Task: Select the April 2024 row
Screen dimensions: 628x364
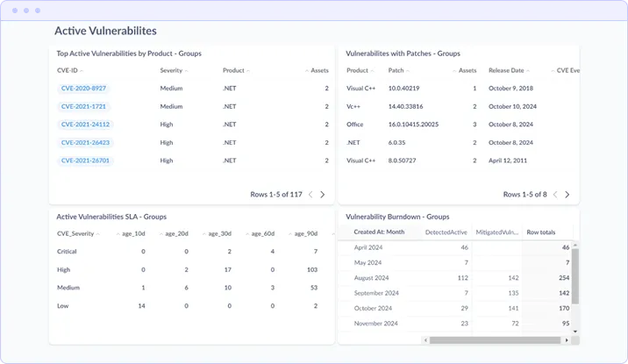Action: [455, 248]
